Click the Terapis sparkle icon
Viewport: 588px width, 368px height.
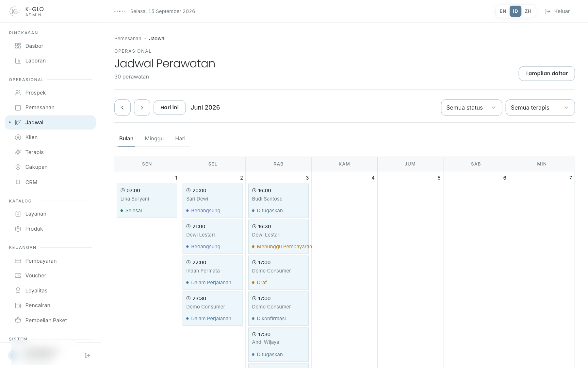coord(18,152)
